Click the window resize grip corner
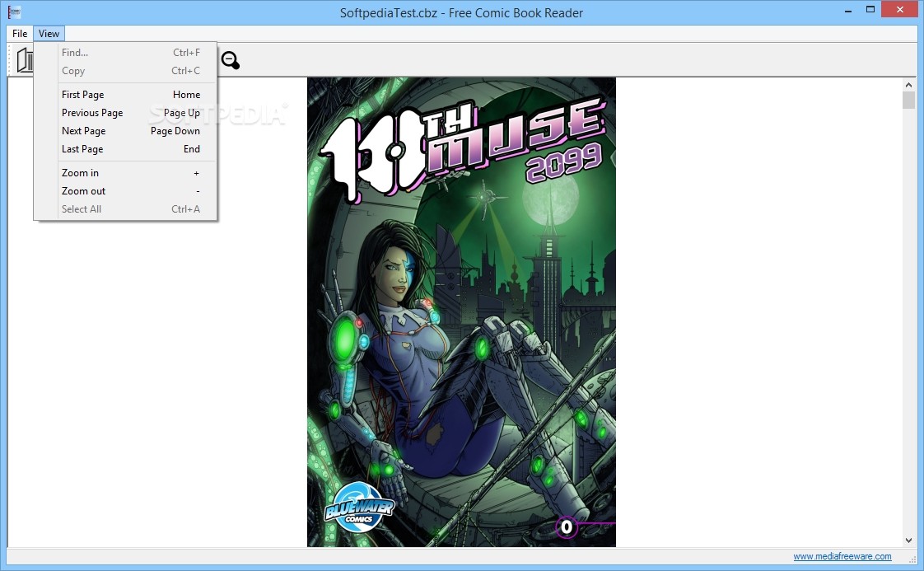924x571 pixels. pos(912,558)
